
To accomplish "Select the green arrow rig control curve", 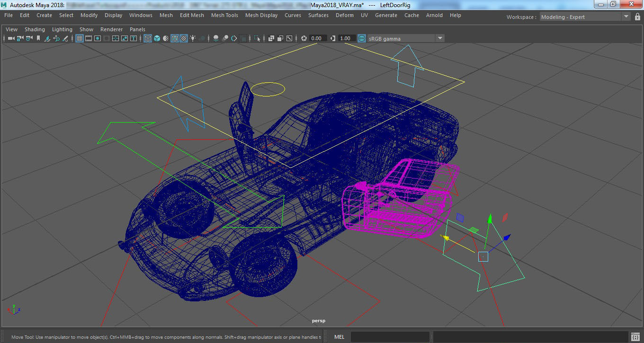I will (191, 174).
